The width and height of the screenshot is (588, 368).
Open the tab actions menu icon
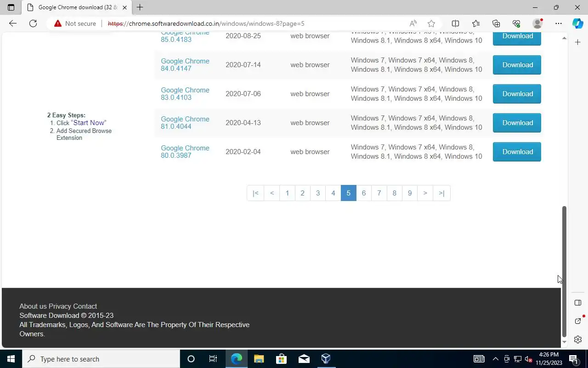coord(11,7)
